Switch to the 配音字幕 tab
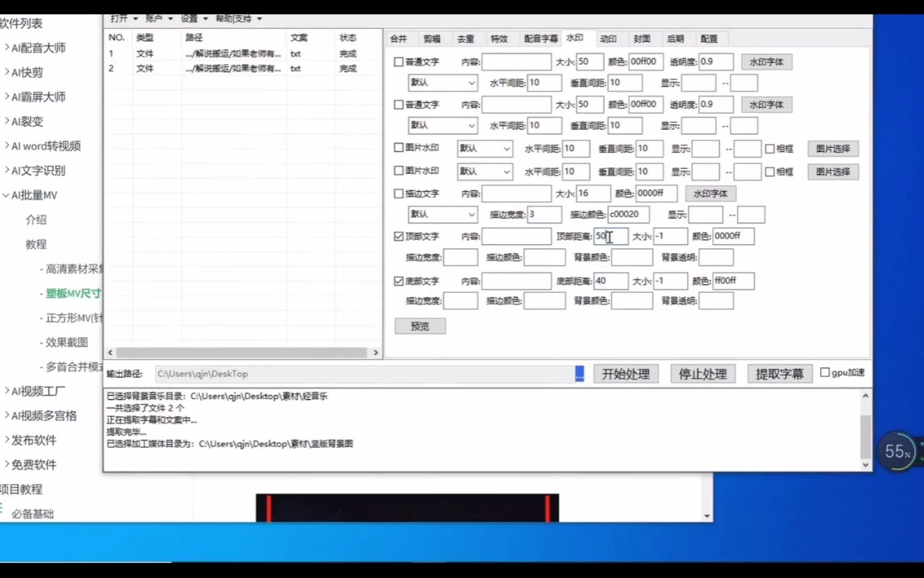The width and height of the screenshot is (924, 578). 541,39
